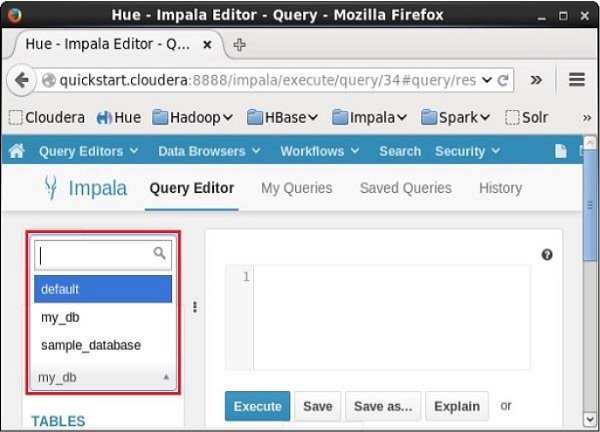Open the Firefox hamburger menu
This screenshot has width=600, height=432.
[x=577, y=79]
